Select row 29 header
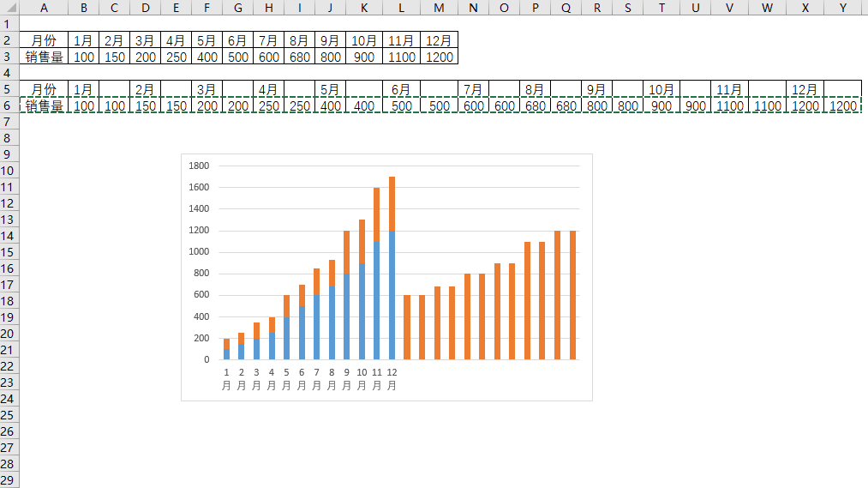Viewport: 868px width, 488px height. pyautogui.click(x=9, y=479)
